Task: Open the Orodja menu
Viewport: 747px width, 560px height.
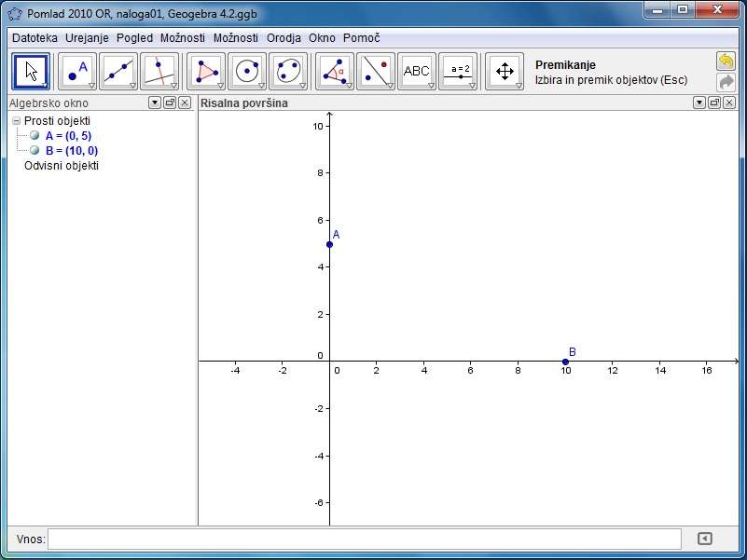Action: point(284,38)
